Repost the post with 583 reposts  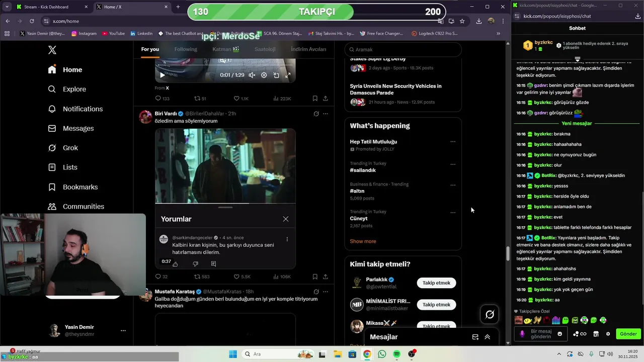point(202,277)
